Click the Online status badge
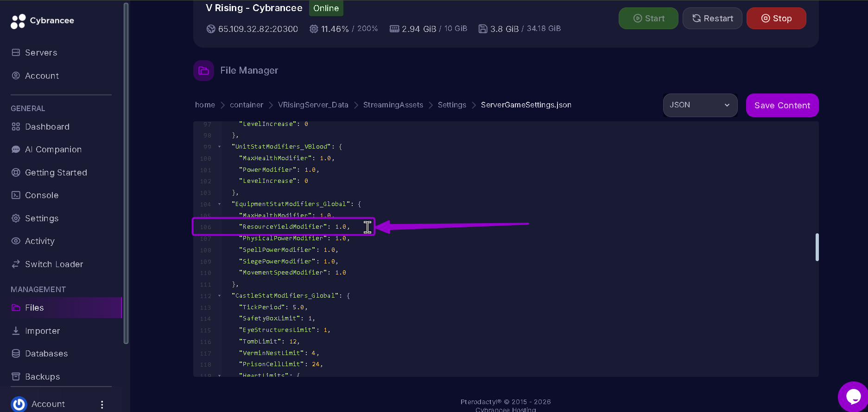This screenshot has height=412, width=868. tap(326, 8)
